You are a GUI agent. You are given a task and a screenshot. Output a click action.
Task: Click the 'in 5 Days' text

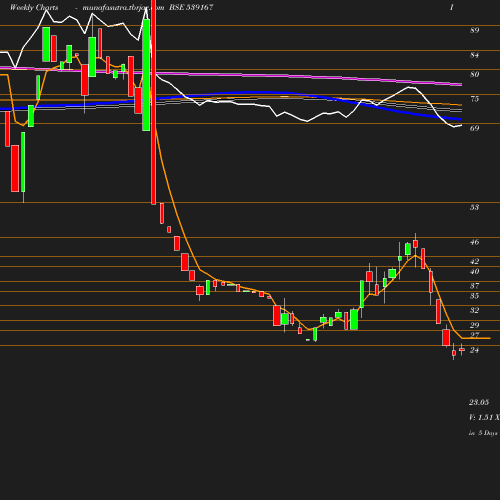(x=483, y=433)
